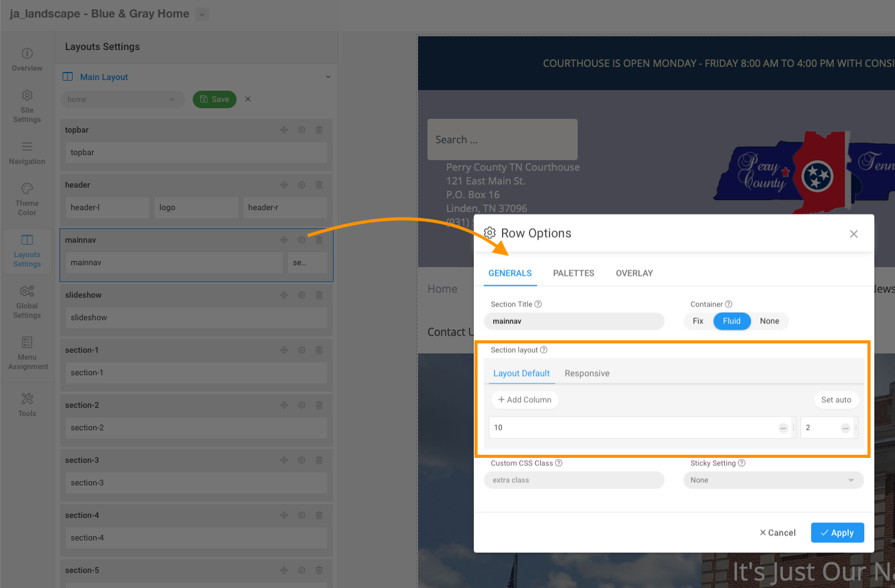Remove the 10-width column with minus icon
Image resolution: width=895 pixels, height=588 pixels.
coord(783,428)
